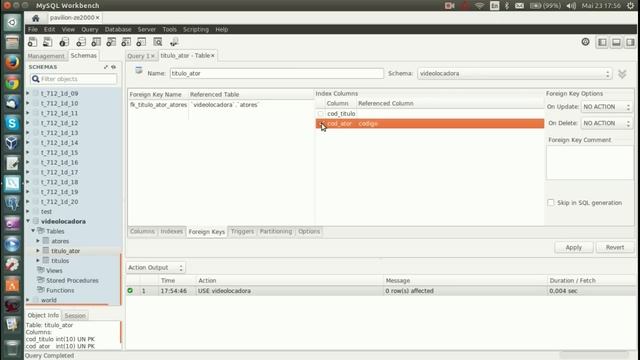This screenshot has height=360, width=640.
Task: Open VirtualBox from the dock
Action: coord(12,143)
